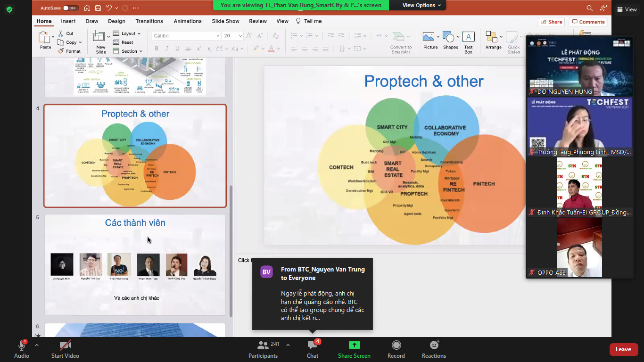Click the Zoom Chat icon
644x362 pixels.
(312, 346)
